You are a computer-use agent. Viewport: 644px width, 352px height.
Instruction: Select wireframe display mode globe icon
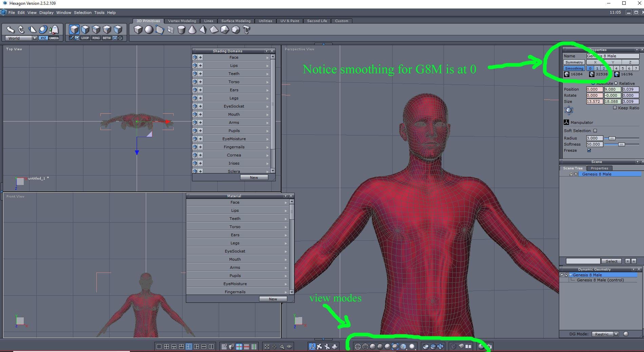tap(357, 347)
